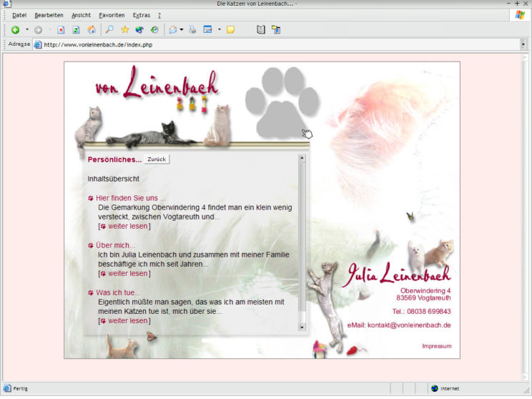Go to the Home page icon
This screenshot has width=532, height=399.
[92, 30]
